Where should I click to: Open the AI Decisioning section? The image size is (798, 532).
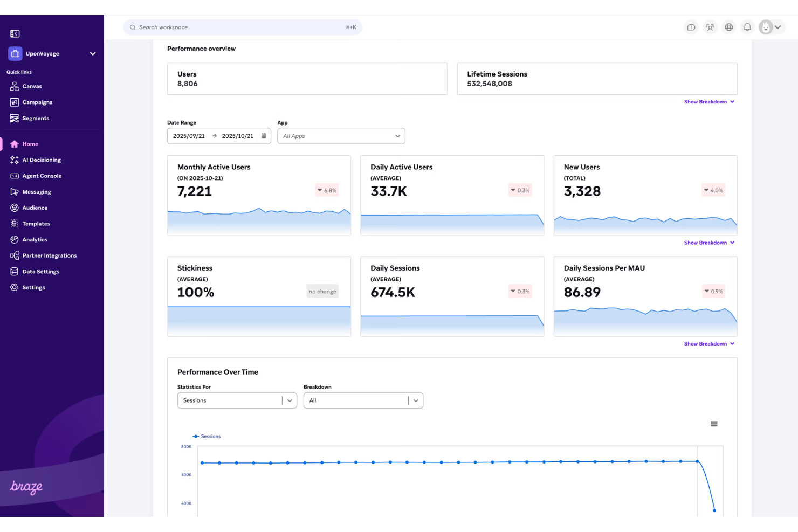point(15,160)
